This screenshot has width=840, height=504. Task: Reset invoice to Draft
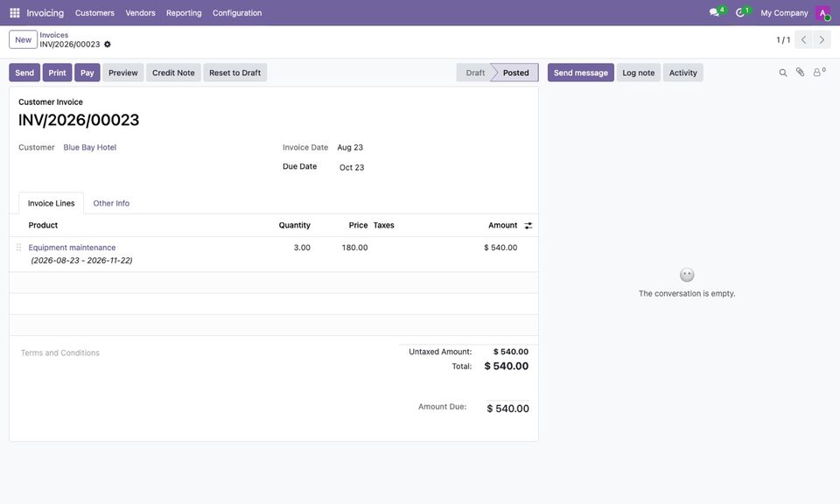click(x=235, y=73)
